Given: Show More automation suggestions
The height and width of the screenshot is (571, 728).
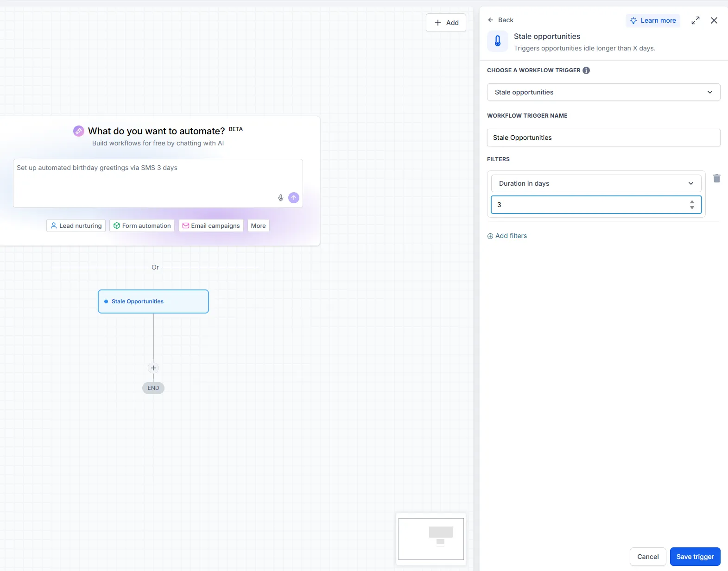Looking at the screenshot, I should coord(258,226).
